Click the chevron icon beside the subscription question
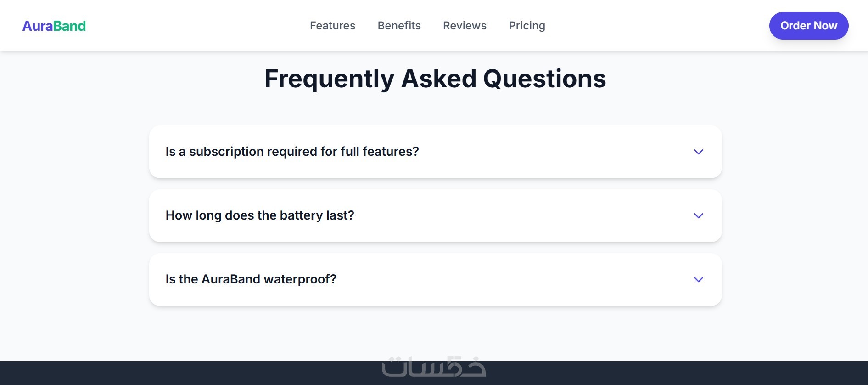868x385 pixels. [698, 152]
